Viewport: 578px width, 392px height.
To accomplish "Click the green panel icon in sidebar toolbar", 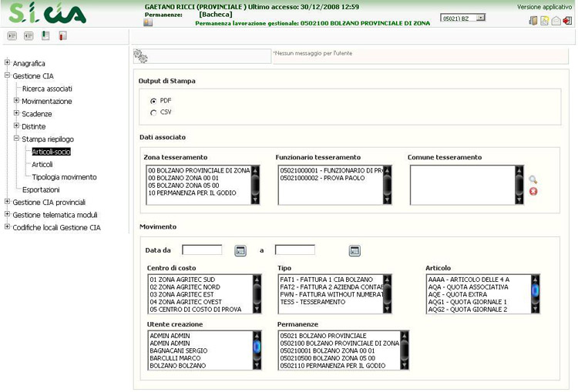I will (x=45, y=35).
